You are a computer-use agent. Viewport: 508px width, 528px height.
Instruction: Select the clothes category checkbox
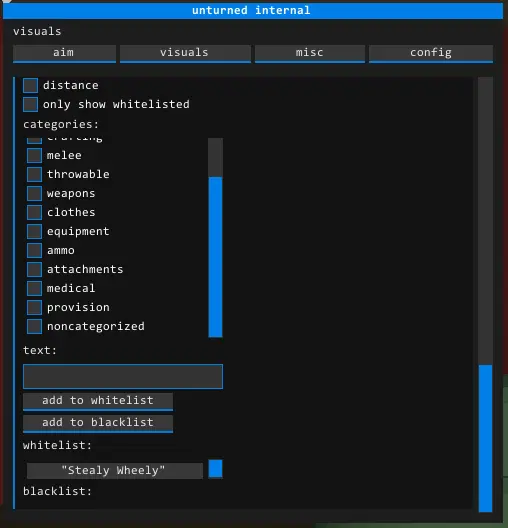34,212
